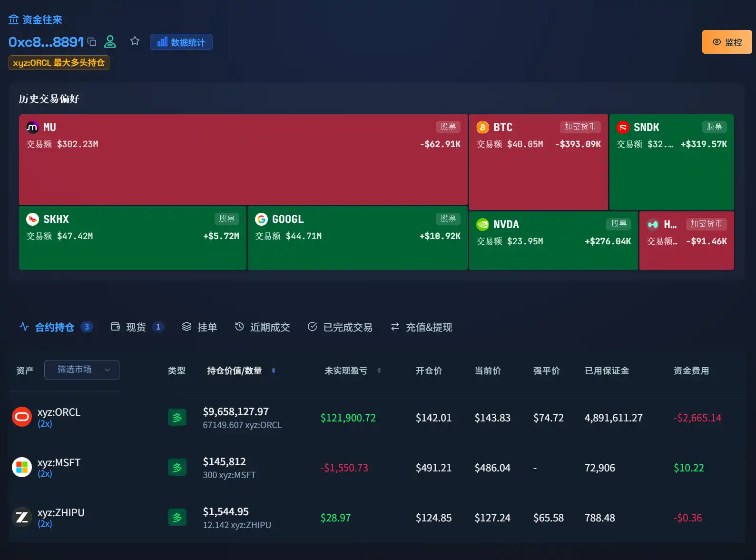Click the 充值&提现 tab swap icon

click(x=395, y=327)
